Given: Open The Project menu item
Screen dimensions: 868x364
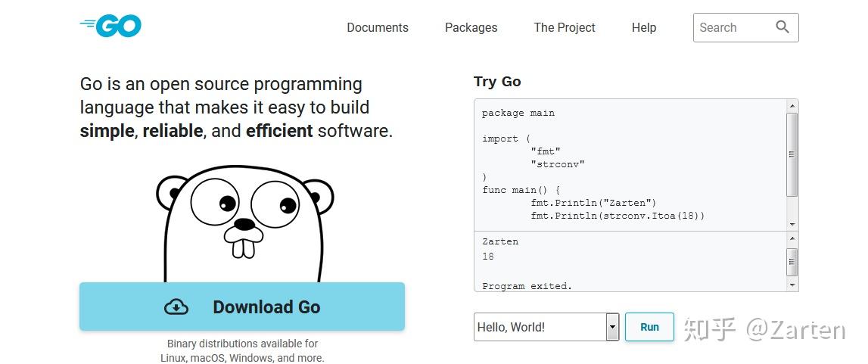Looking at the screenshot, I should coord(564,28).
